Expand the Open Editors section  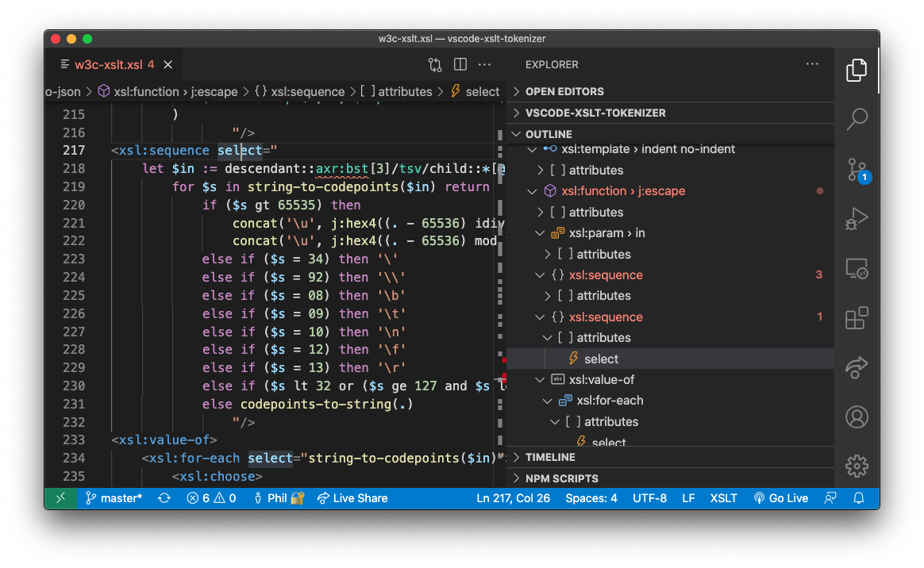click(x=564, y=91)
